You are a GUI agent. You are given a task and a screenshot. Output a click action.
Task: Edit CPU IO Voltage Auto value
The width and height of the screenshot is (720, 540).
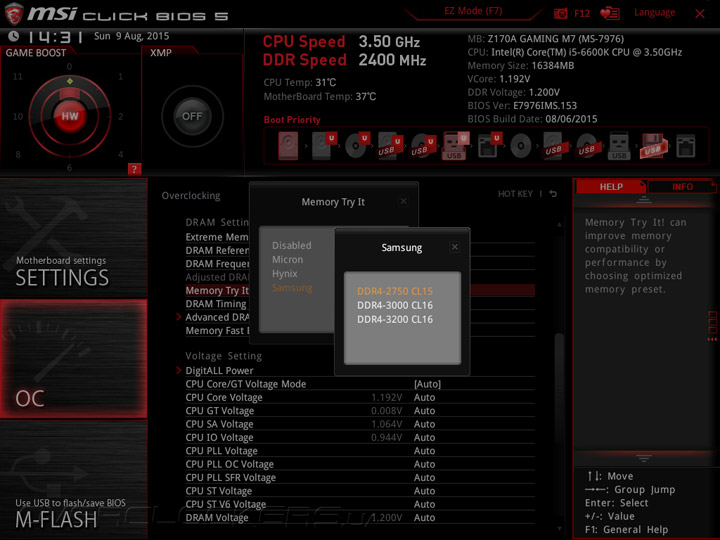click(424, 437)
